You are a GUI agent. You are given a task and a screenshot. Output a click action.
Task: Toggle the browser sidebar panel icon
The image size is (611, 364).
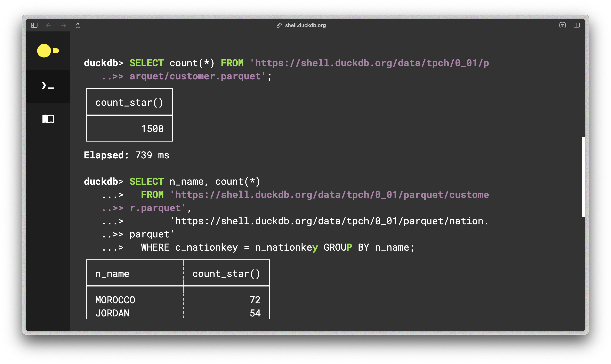click(x=34, y=25)
